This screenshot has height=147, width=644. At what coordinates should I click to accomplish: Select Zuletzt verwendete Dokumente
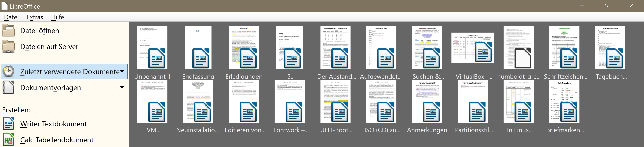click(x=64, y=71)
